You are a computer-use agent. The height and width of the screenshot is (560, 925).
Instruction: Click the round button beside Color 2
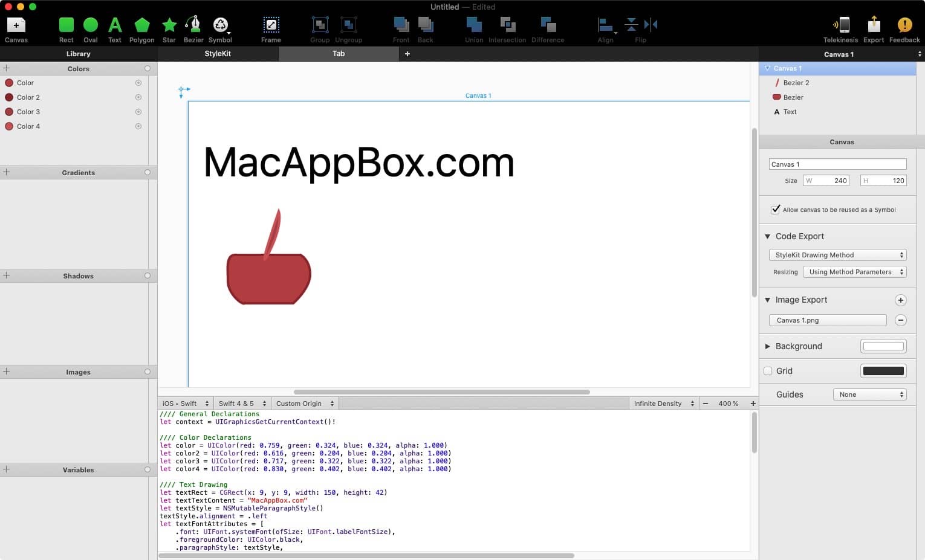[x=138, y=97]
